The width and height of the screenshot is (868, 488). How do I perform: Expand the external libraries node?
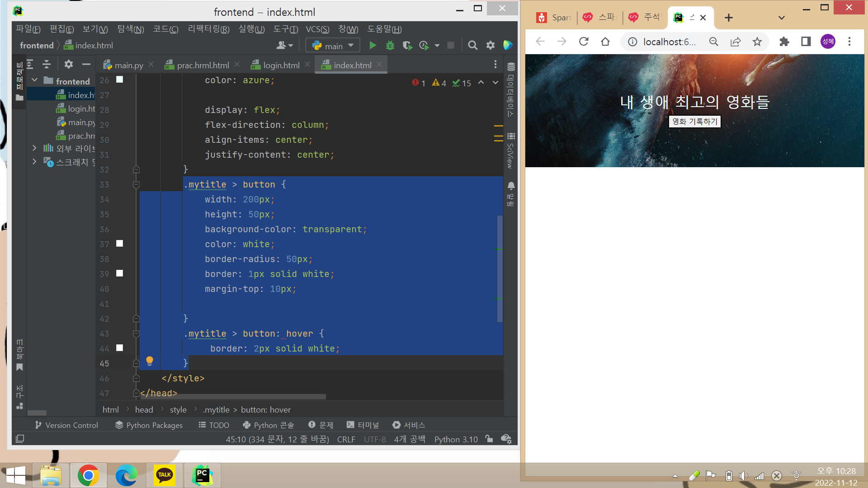pos(34,148)
